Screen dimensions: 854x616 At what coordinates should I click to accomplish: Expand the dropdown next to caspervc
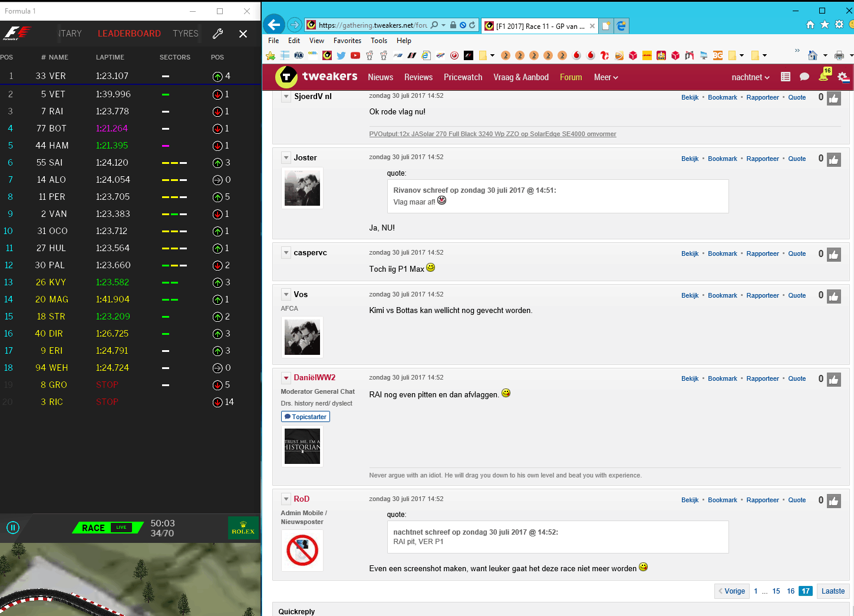coord(286,253)
